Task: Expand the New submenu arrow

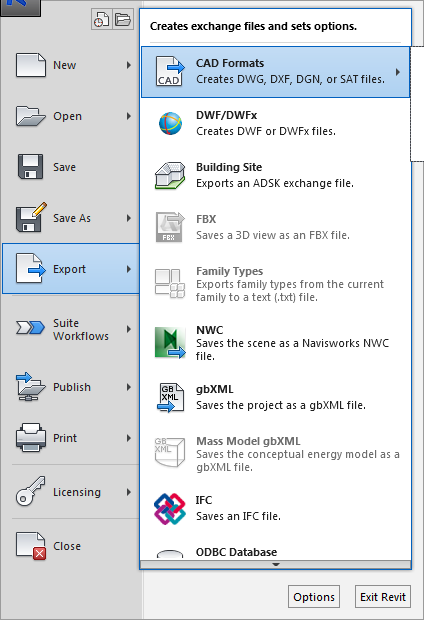Action: pos(129,65)
